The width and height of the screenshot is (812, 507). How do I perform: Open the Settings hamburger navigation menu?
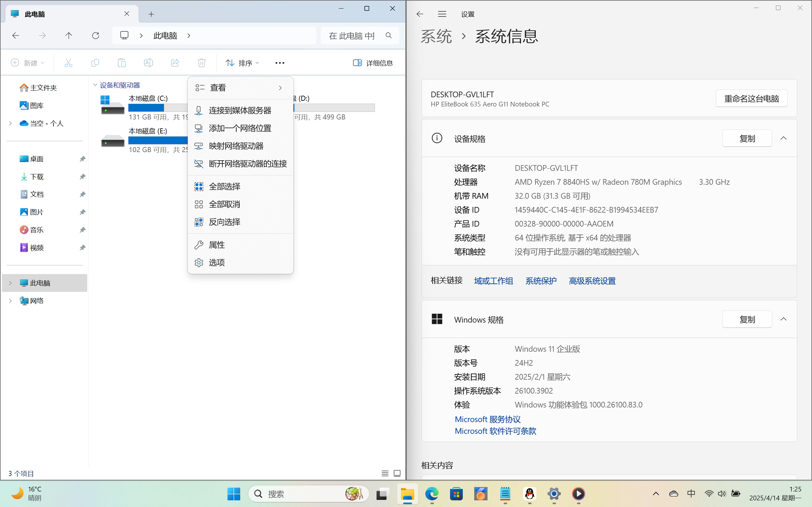tap(442, 14)
